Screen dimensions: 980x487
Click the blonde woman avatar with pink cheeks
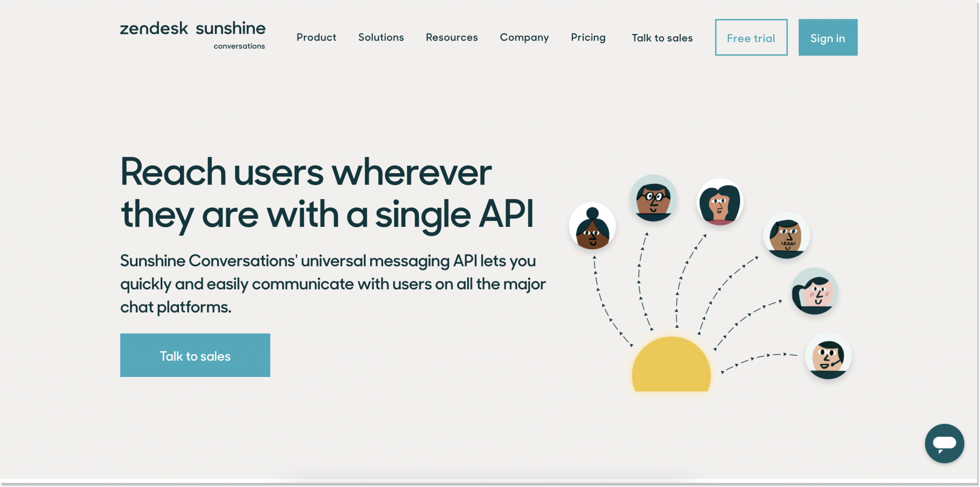click(815, 292)
